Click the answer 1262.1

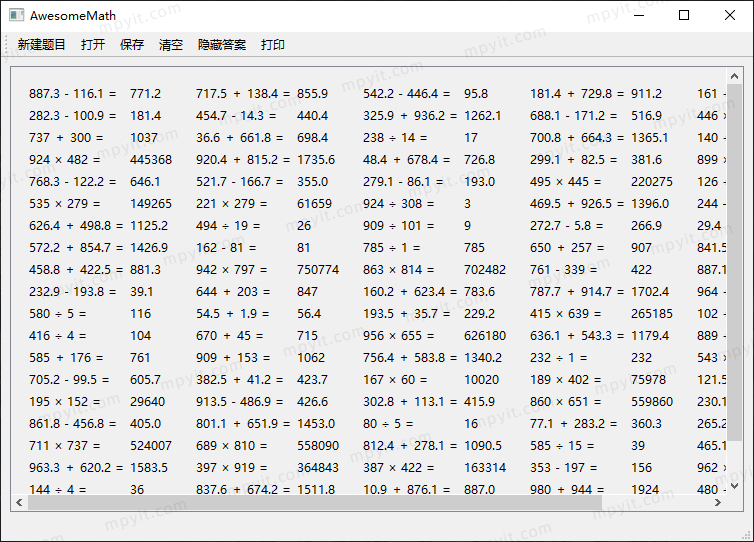[482, 116]
